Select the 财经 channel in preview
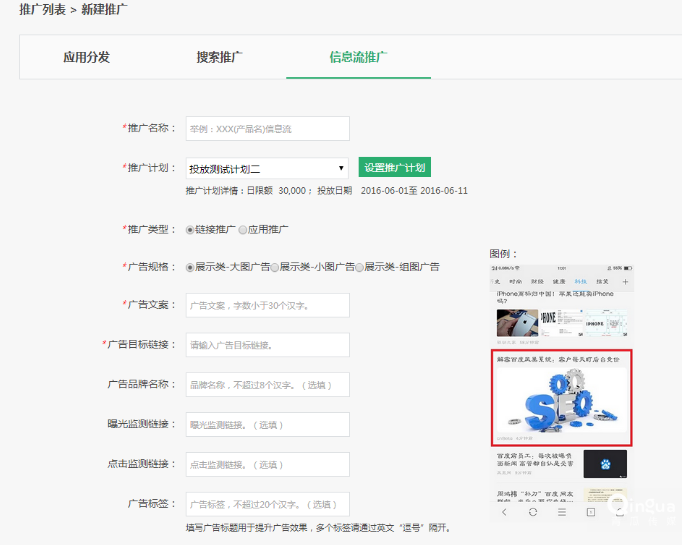This screenshot has height=545, width=682. 538,282
